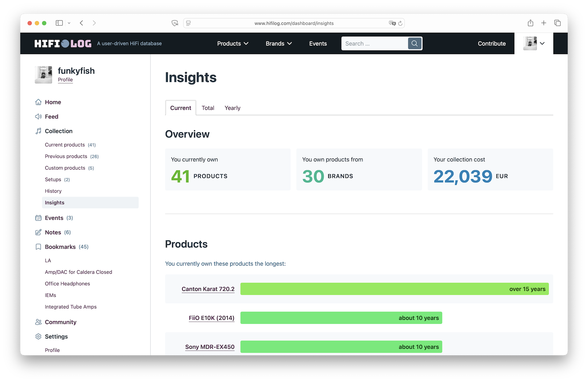Open Current products (41)

[x=70, y=145]
